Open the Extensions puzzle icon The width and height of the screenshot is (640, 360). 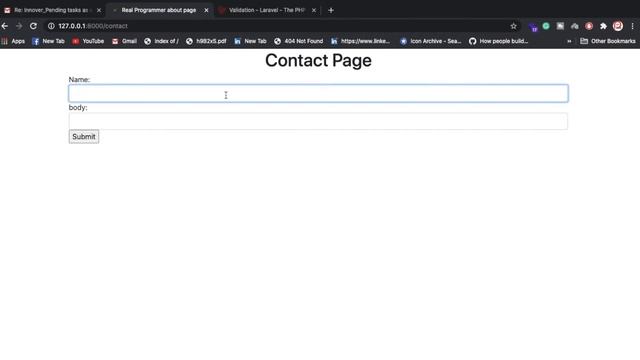point(603,26)
